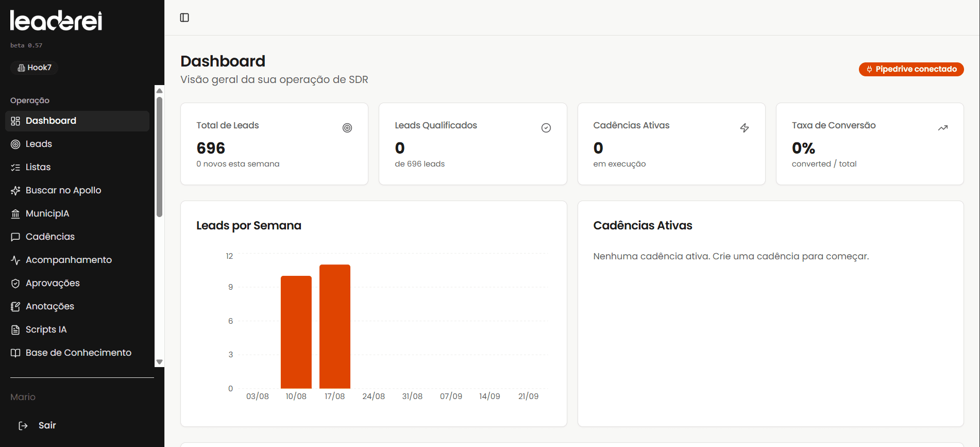Viewport: 980px width, 447px height.
Task: Click the Anotações note-edit icon
Action: coord(15,306)
